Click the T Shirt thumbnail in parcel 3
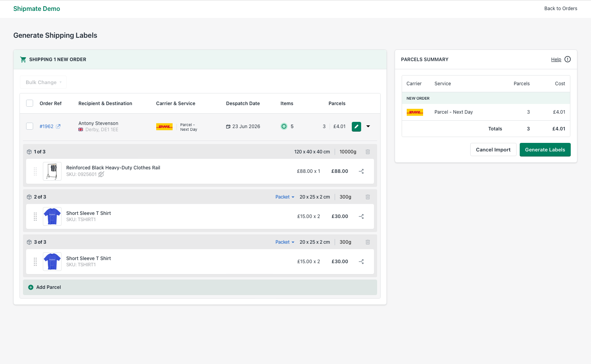 (x=52, y=262)
